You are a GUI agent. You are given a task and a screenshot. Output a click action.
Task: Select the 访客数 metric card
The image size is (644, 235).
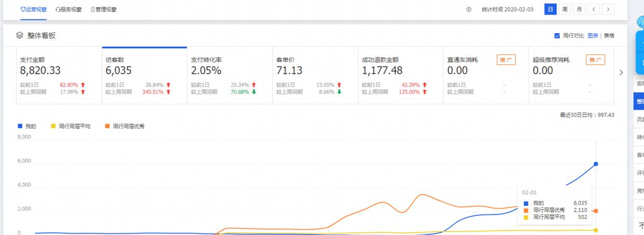pyautogui.click(x=144, y=76)
